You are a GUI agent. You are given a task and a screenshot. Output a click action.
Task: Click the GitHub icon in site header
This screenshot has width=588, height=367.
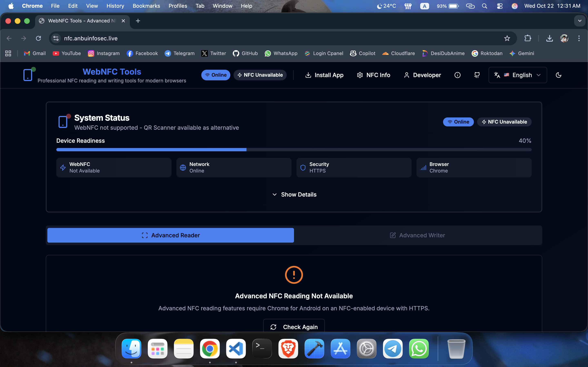coord(477,75)
